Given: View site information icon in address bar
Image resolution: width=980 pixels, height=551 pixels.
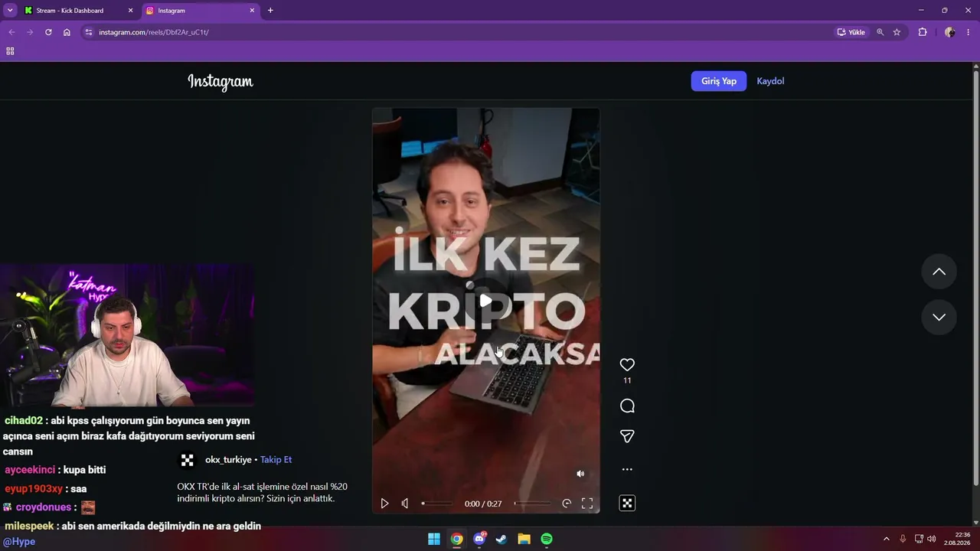Looking at the screenshot, I should click(89, 32).
